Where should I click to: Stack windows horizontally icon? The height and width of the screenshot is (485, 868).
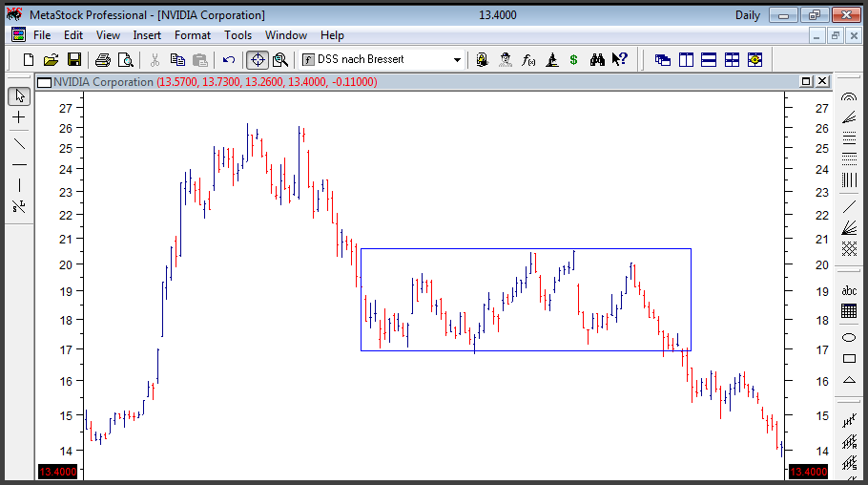pos(709,59)
